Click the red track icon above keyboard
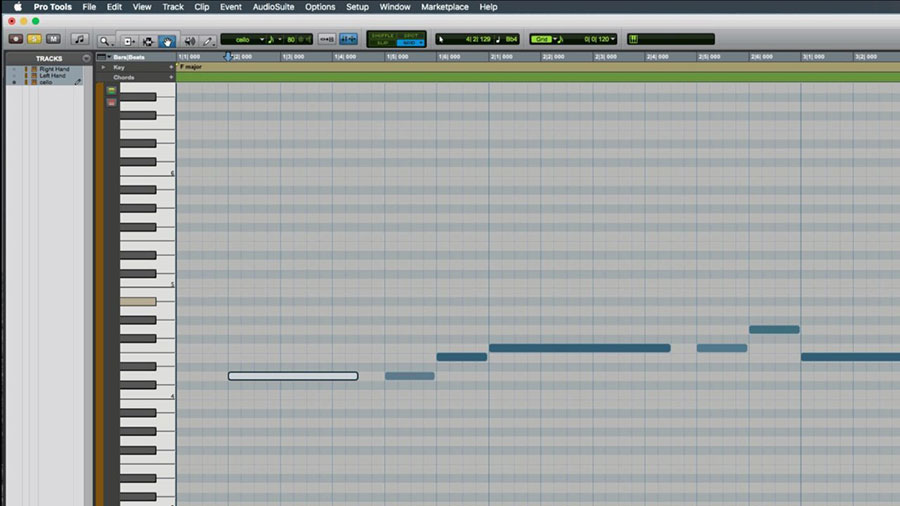 click(111, 103)
